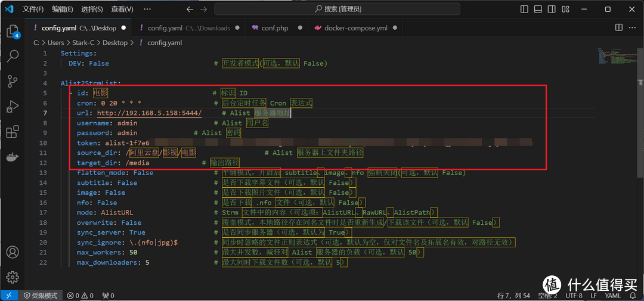The height and width of the screenshot is (301, 644).
Task: Open the Source Control view
Action: pos(13,82)
